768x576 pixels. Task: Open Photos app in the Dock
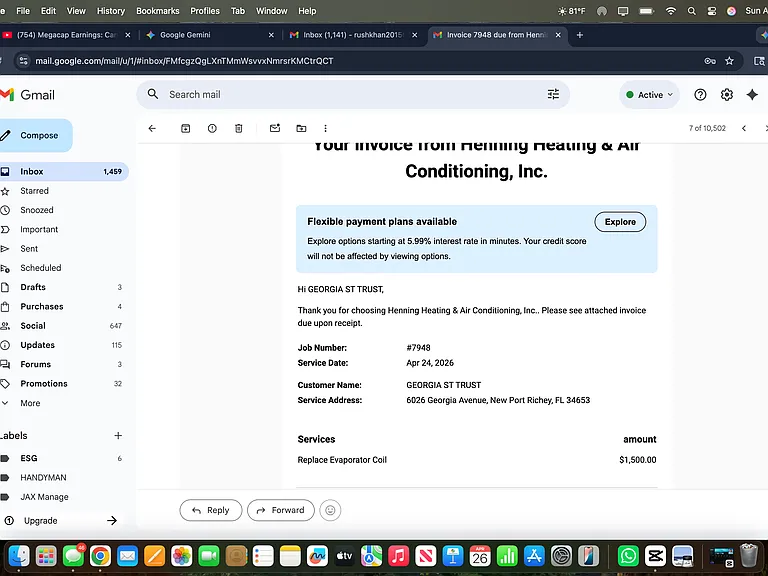point(181,556)
